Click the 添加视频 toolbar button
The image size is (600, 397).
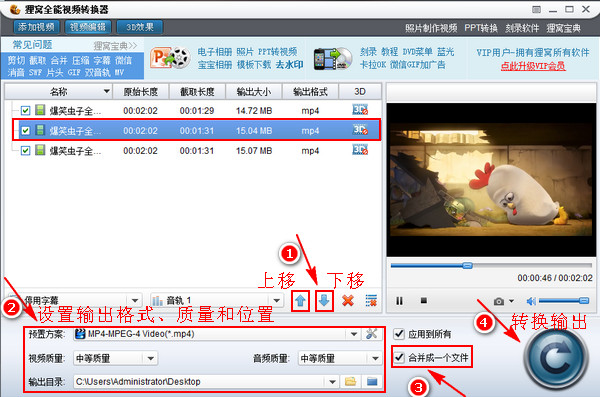click(36, 27)
